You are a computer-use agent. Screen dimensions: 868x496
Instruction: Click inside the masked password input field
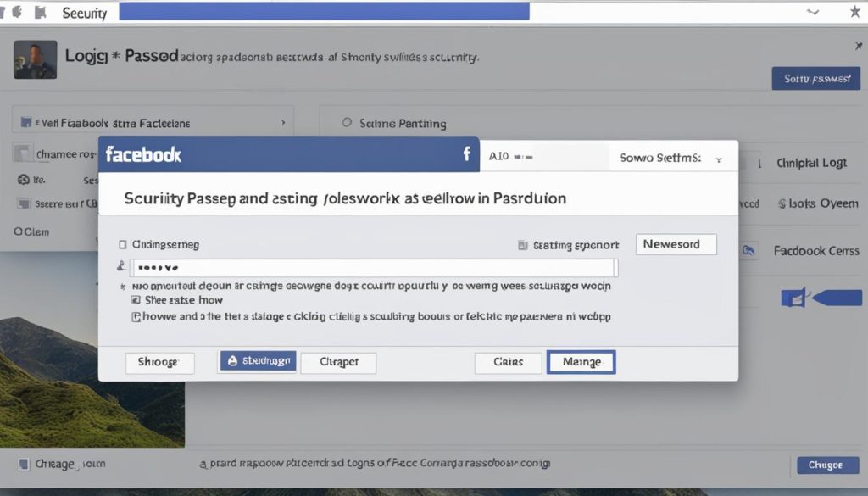point(373,266)
